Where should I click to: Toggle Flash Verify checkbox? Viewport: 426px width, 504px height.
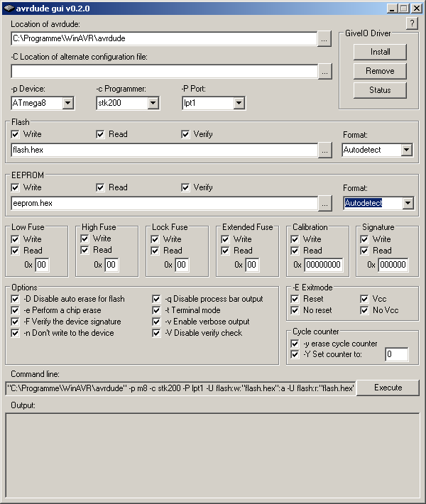click(185, 134)
